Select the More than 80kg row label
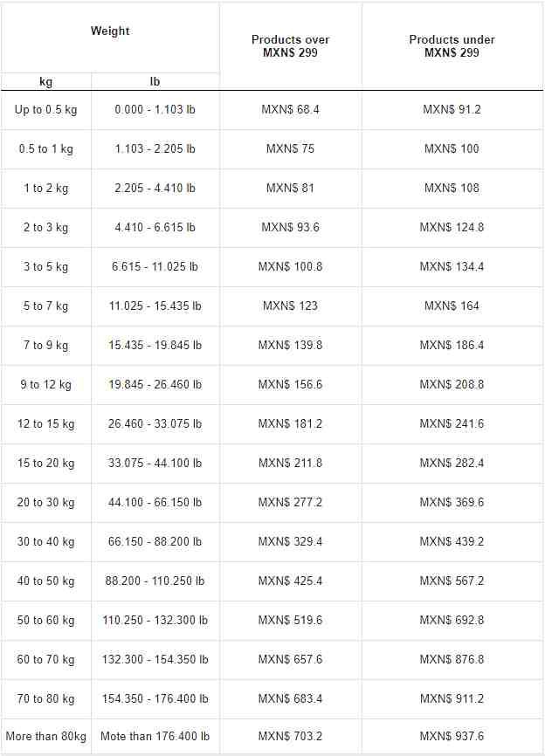This screenshot has width=545, height=756. [45, 736]
